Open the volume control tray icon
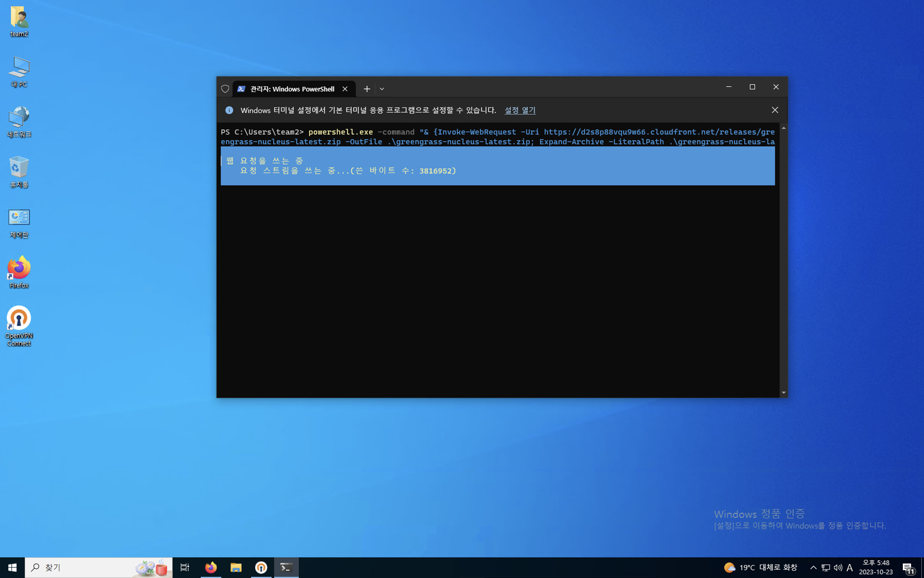 [838, 567]
